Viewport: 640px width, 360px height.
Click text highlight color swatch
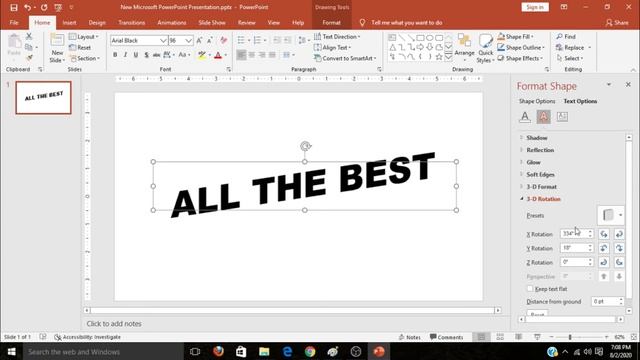202,55
